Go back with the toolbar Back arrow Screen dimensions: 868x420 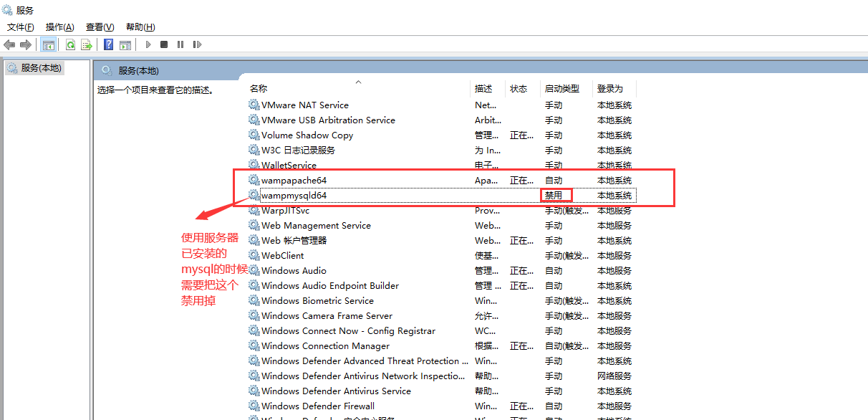pos(9,44)
